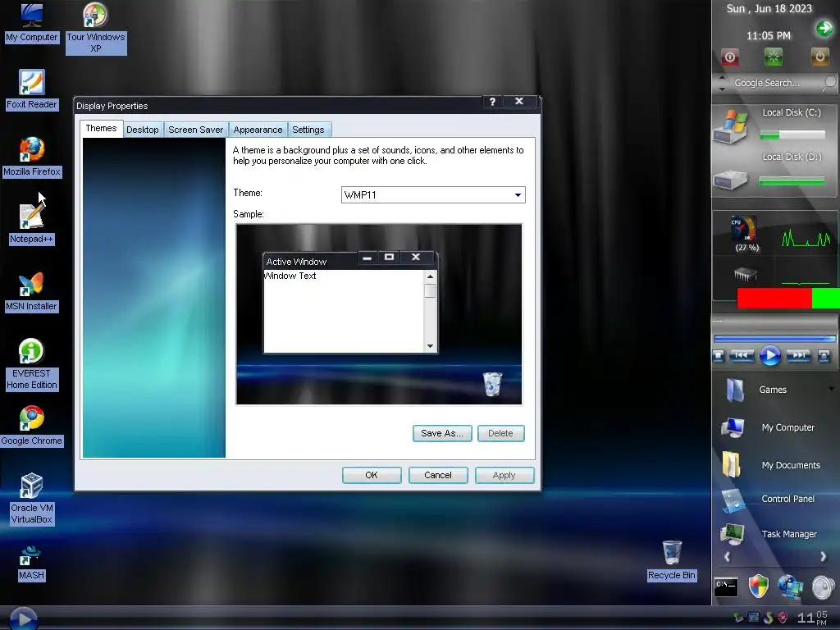Expand the Games dropdown arrow
Viewport: 840px width, 630px height.
(x=831, y=389)
